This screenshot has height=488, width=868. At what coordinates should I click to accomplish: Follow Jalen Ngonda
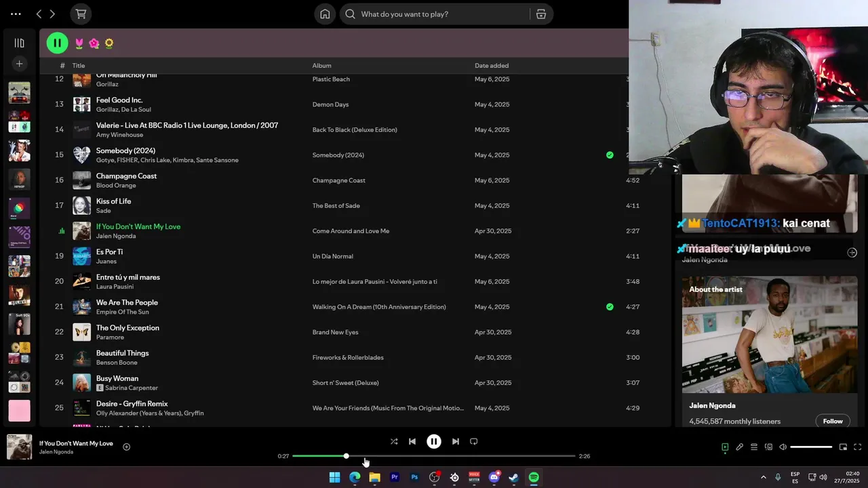833,421
